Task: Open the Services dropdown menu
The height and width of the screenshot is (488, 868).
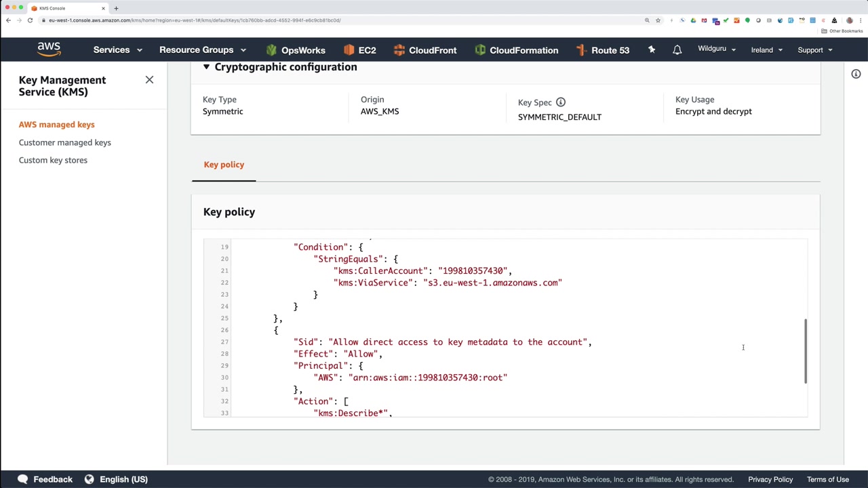Action: (117, 50)
